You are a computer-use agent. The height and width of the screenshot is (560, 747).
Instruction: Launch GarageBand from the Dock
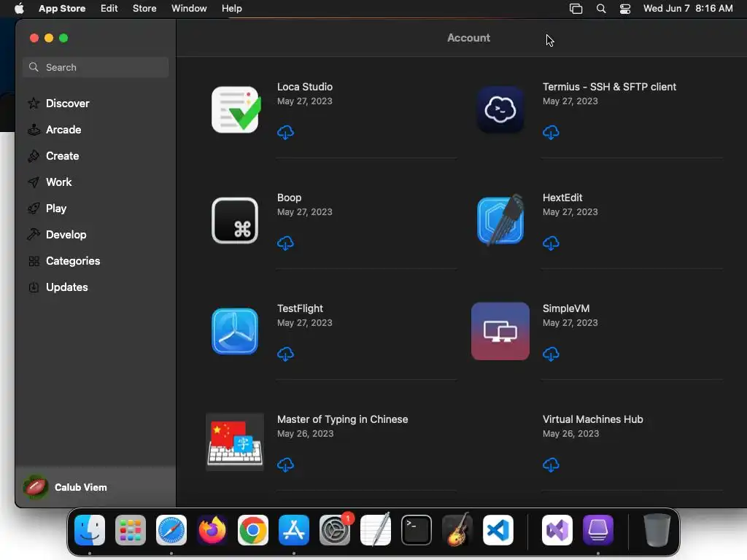(457, 529)
